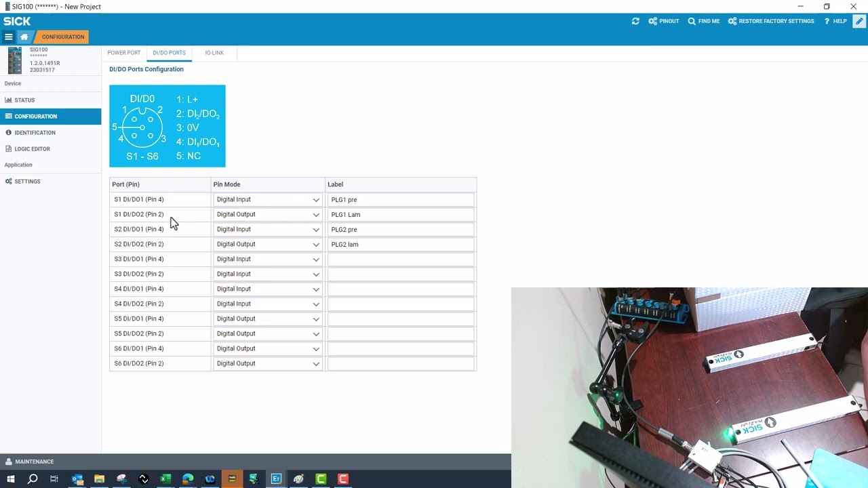Screen dimensions: 868x488
Task: Click the empty label field for S3 DI/DO2
Action: (401, 274)
